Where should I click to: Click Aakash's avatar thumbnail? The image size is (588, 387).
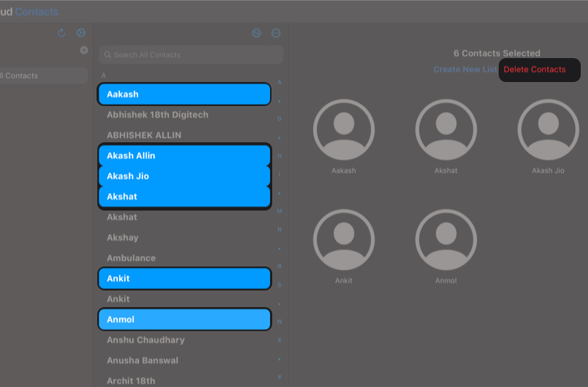344,130
